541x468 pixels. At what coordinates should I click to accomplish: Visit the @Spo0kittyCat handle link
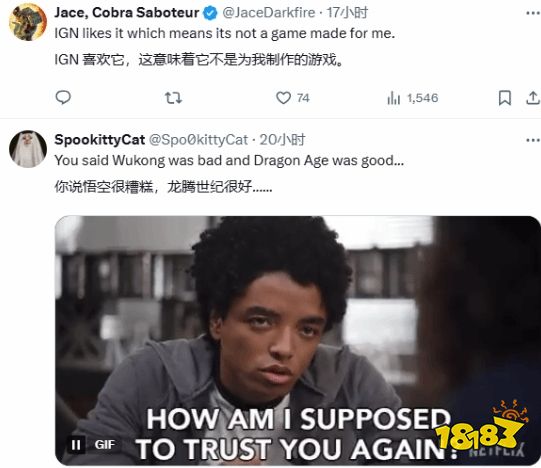[198, 140]
